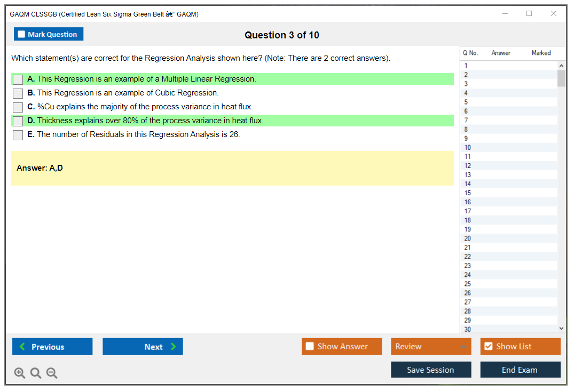Check option E number of Residuals
This screenshot has height=392, width=574.
[18, 135]
